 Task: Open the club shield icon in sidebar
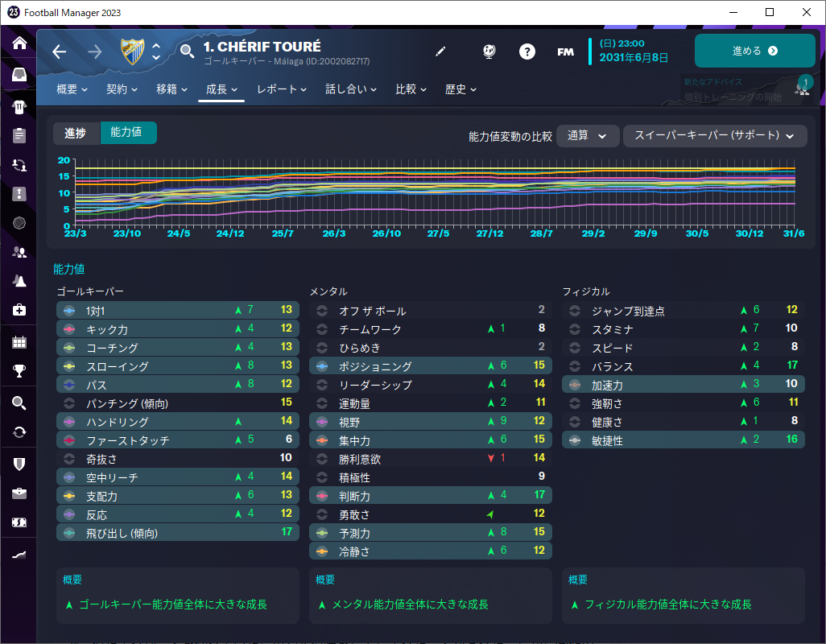[19, 464]
